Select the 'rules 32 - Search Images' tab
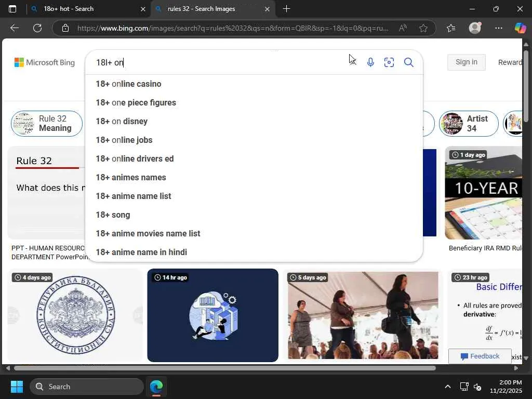The image size is (532, 399). (212, 9)
